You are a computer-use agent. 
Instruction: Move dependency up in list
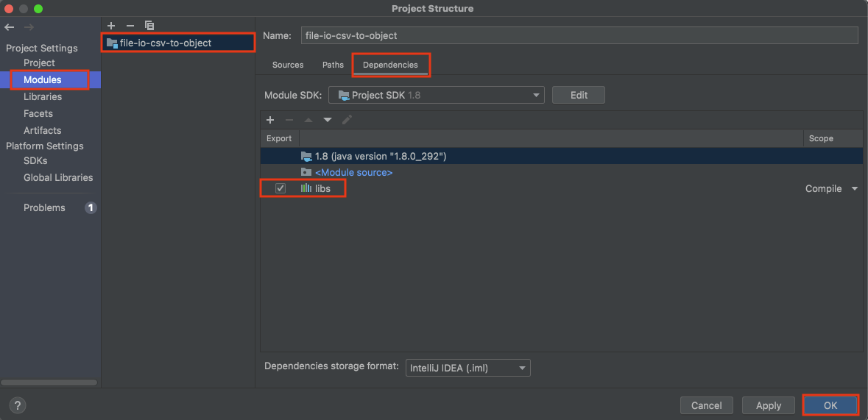pos(308,119)
